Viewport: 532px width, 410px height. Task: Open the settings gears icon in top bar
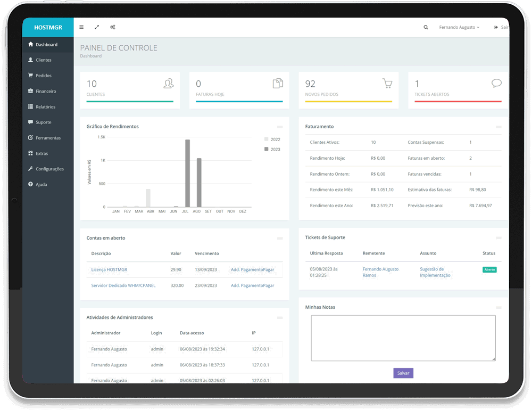coord(113,27)
